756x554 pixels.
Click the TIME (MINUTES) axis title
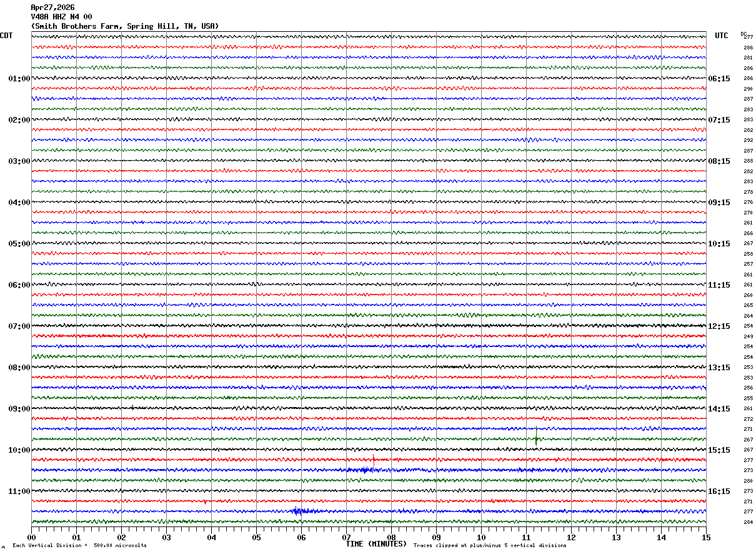pos(376,544)
